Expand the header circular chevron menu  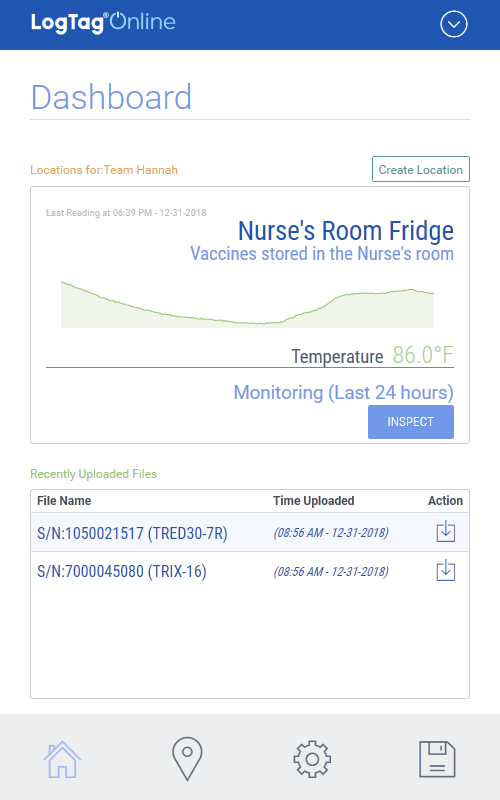454,24
